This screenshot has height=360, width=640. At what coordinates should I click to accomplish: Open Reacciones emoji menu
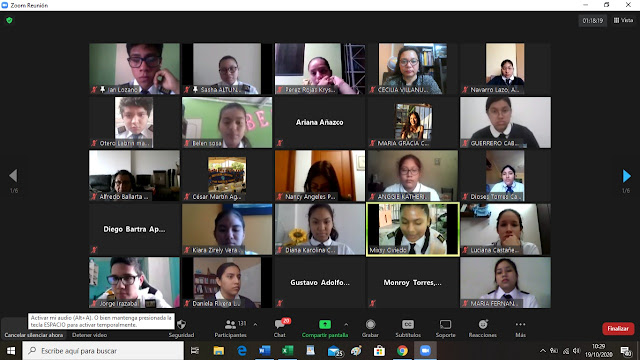[x=483, y=329]
